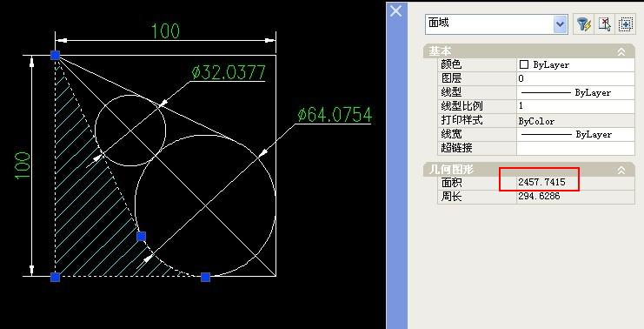Click the 几何图形 section header title

point(451,170)
